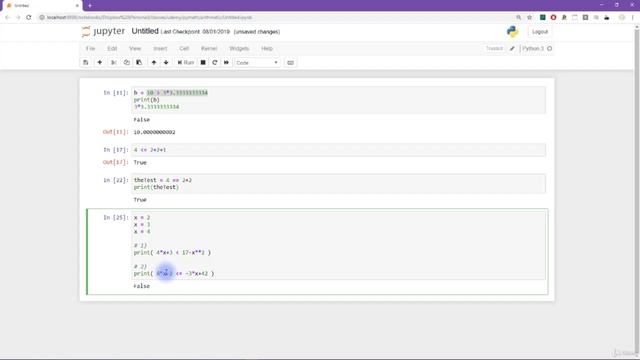This screenshot has height=360, width=640.
Task: Click the pencil edit-mode indicator icon
Action: click(x=512, y=48)
